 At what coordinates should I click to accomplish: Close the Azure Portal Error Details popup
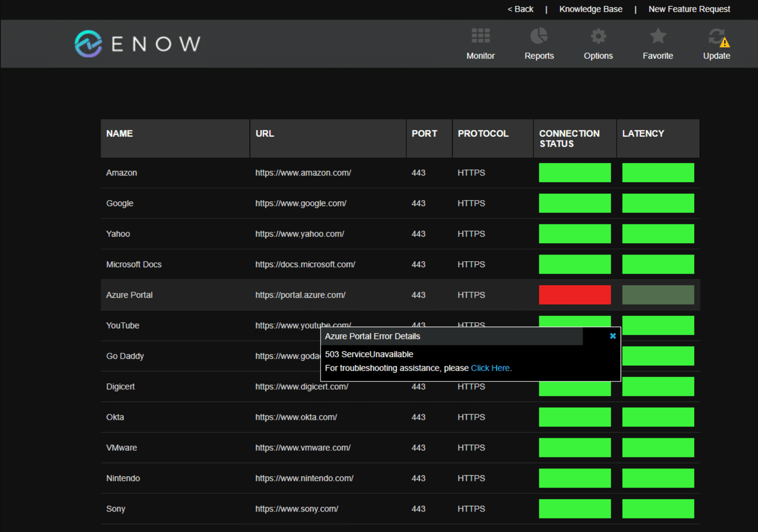[x=613, y=336]
